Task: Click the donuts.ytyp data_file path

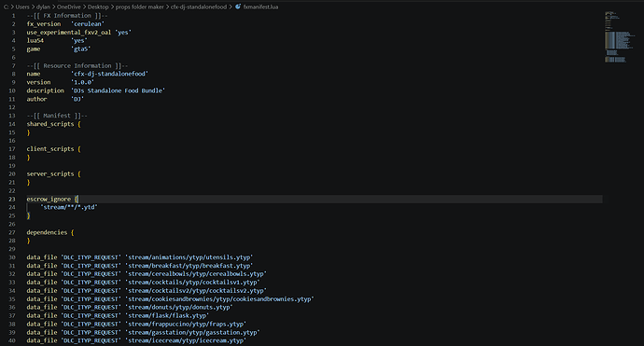Action: point(179,307)
